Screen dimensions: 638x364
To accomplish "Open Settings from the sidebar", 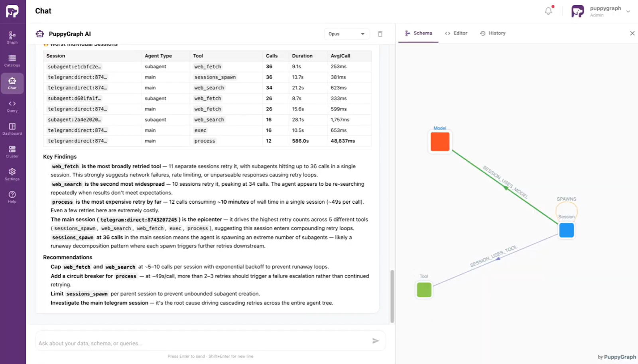I will 12,175.
